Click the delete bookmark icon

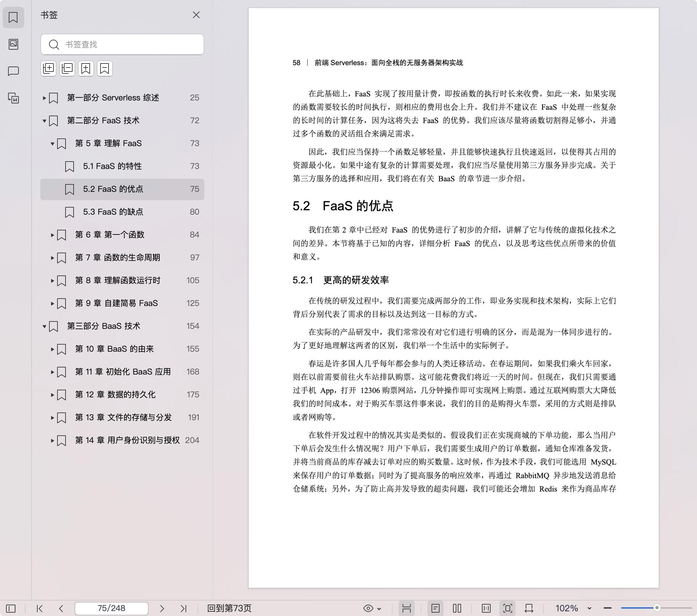[105, 69]
